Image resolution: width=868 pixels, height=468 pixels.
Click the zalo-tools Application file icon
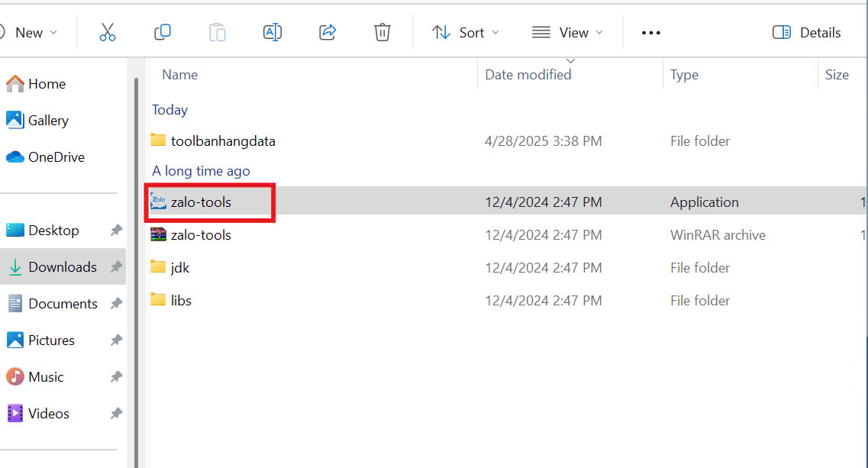tap(158, 202)
